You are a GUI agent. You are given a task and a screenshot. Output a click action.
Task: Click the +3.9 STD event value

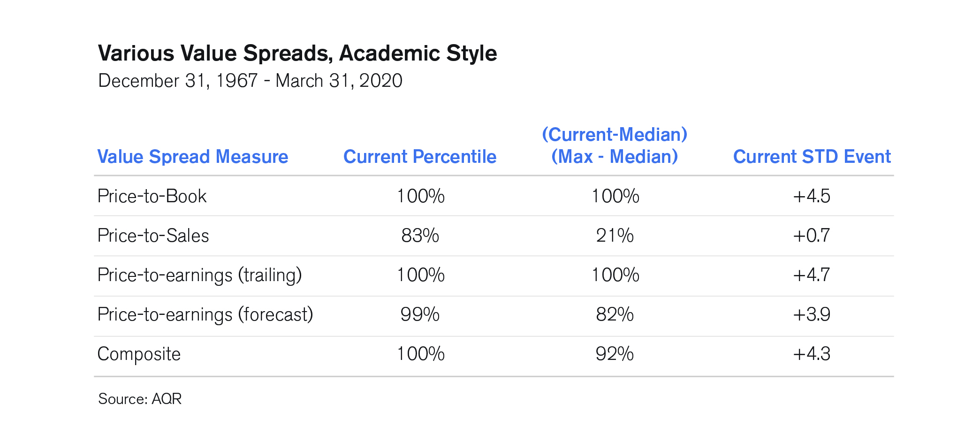click(x=812, y=314)
